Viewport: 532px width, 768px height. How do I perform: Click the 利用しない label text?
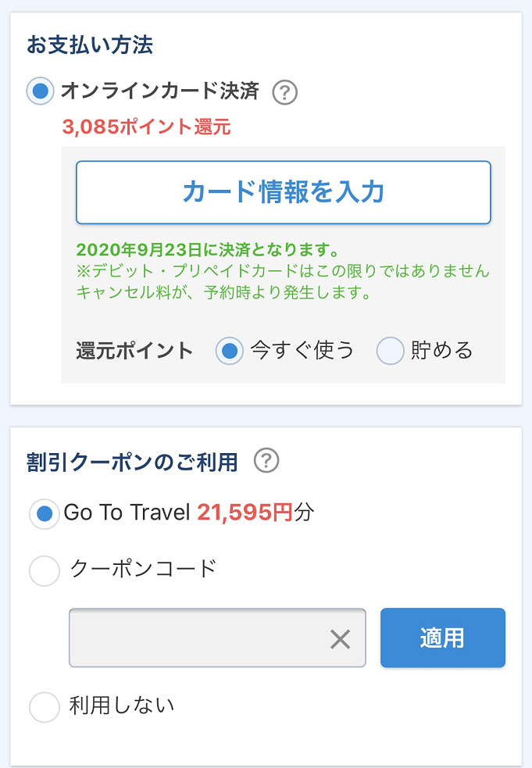pos(122,705)
